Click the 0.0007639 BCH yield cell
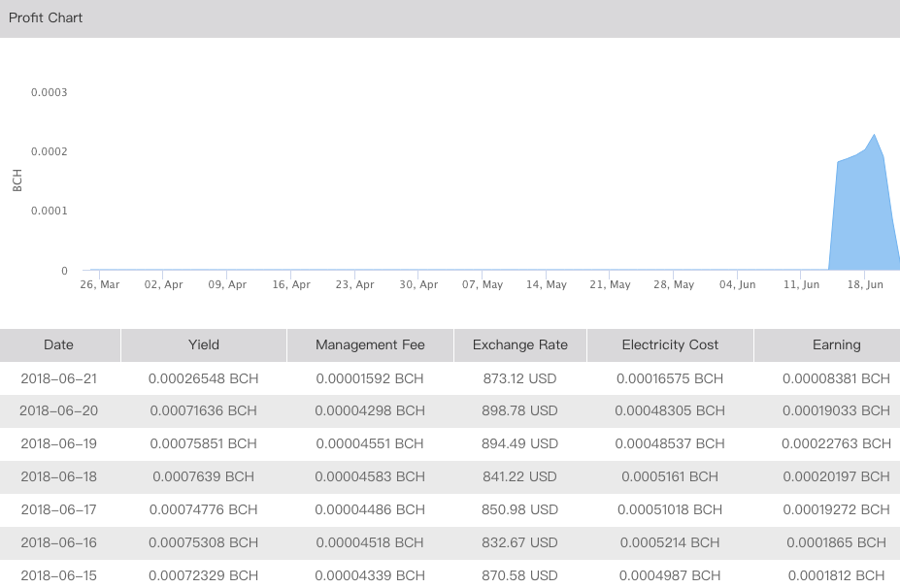This screenshot has height=588, width=900. pos(204,476)
